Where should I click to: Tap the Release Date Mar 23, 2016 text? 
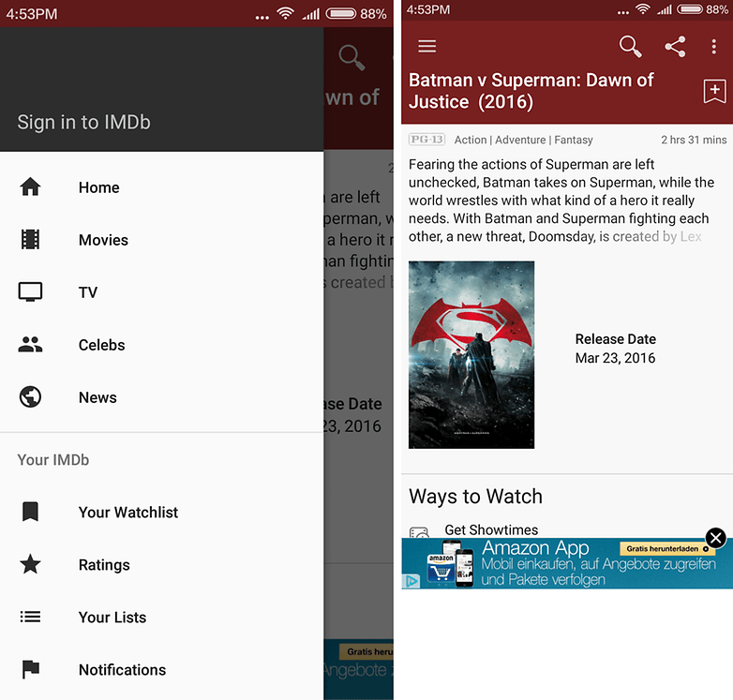click(615, 349)
